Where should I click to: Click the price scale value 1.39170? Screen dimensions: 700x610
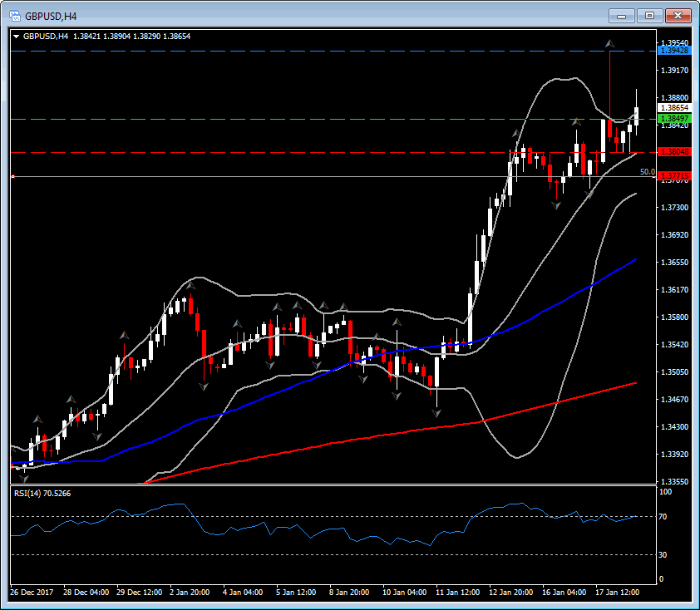pyautogui.click(x=674, y=71)
